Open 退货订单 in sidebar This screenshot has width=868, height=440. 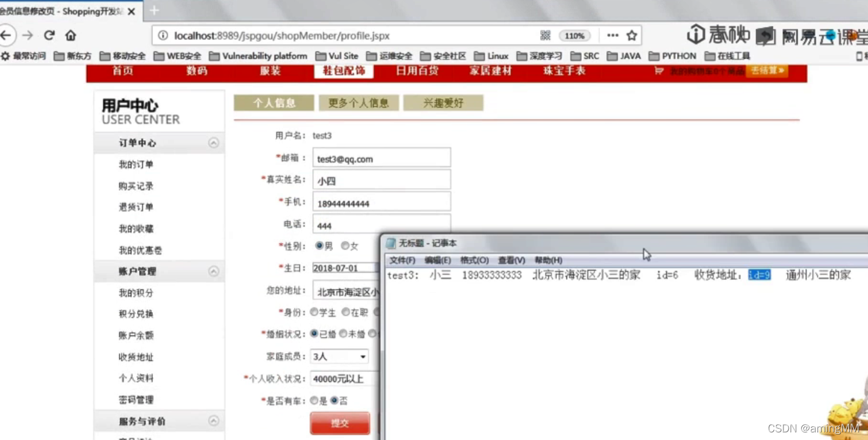tap(135, 207)
